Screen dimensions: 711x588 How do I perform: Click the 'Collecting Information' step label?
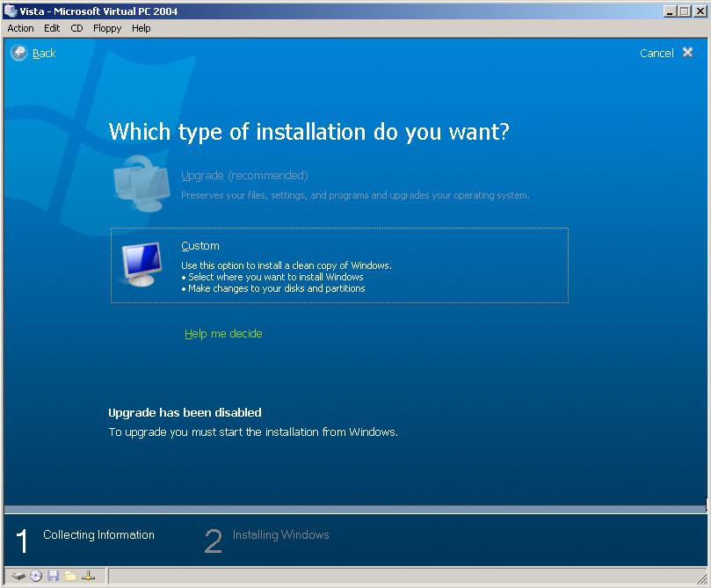coord(98,535)
